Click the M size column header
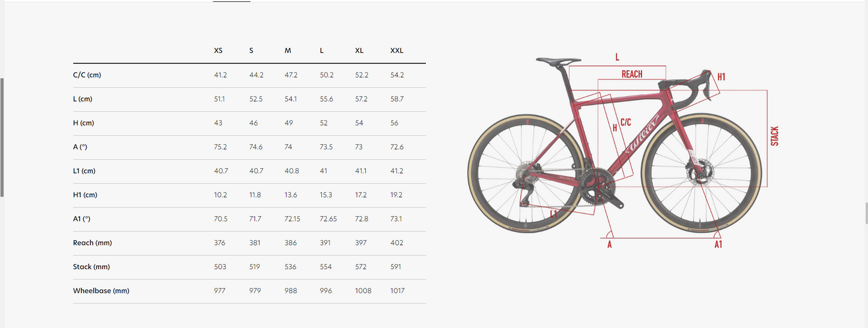Screen dimensions: 868x328 tap(288, 51)
